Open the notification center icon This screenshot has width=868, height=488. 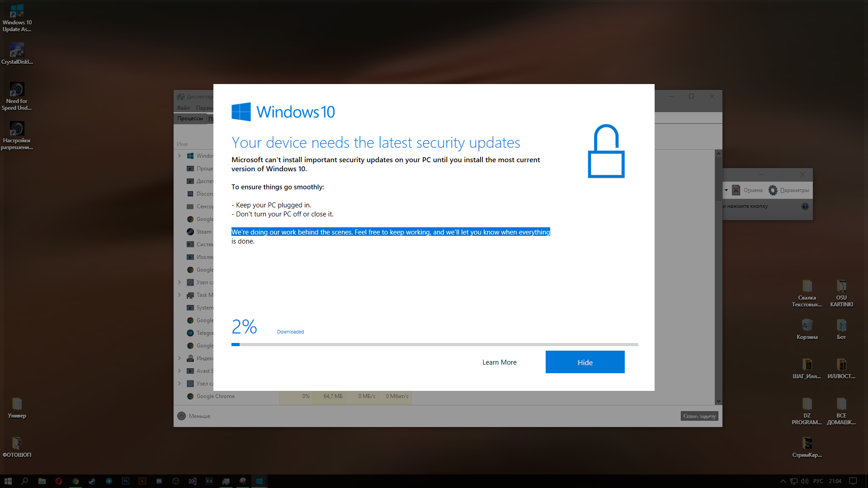(853, 481)
